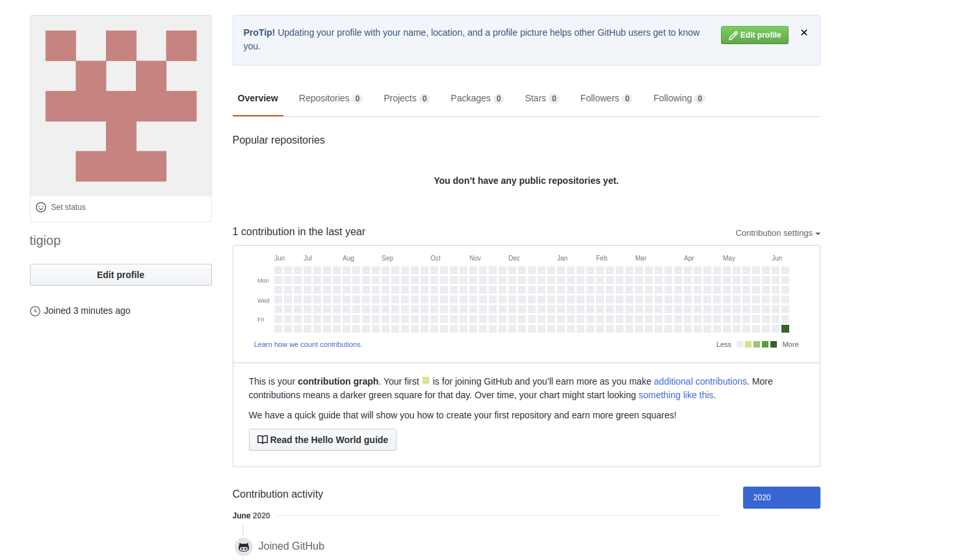The image size is (955, 560).
Task: Follow the additional contributions link
Action: 700,381
